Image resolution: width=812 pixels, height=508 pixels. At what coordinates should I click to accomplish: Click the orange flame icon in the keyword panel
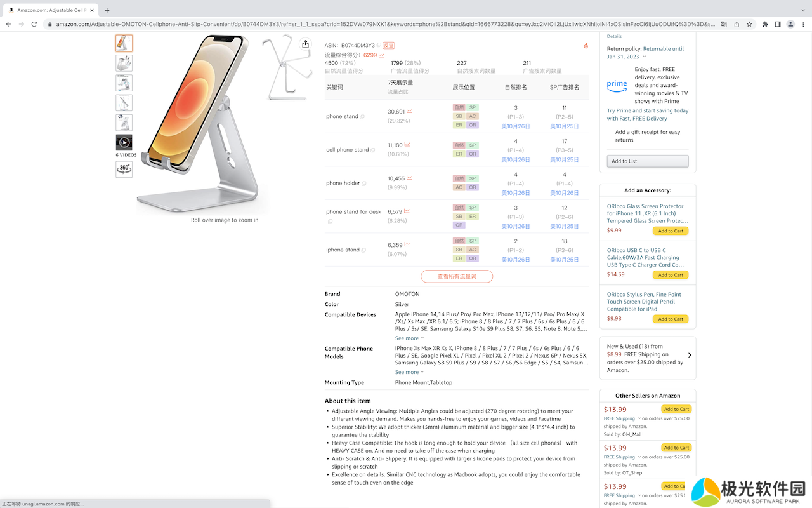click(x=586, y=46)
